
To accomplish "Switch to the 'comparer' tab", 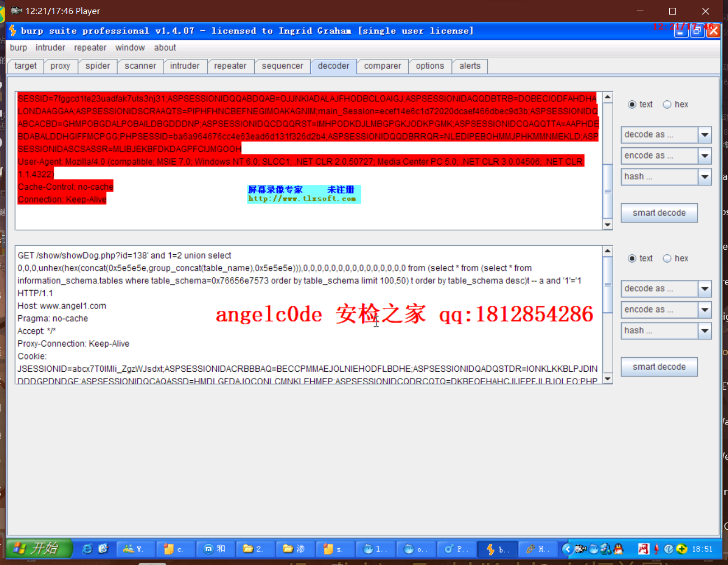I will pos(382,66).
